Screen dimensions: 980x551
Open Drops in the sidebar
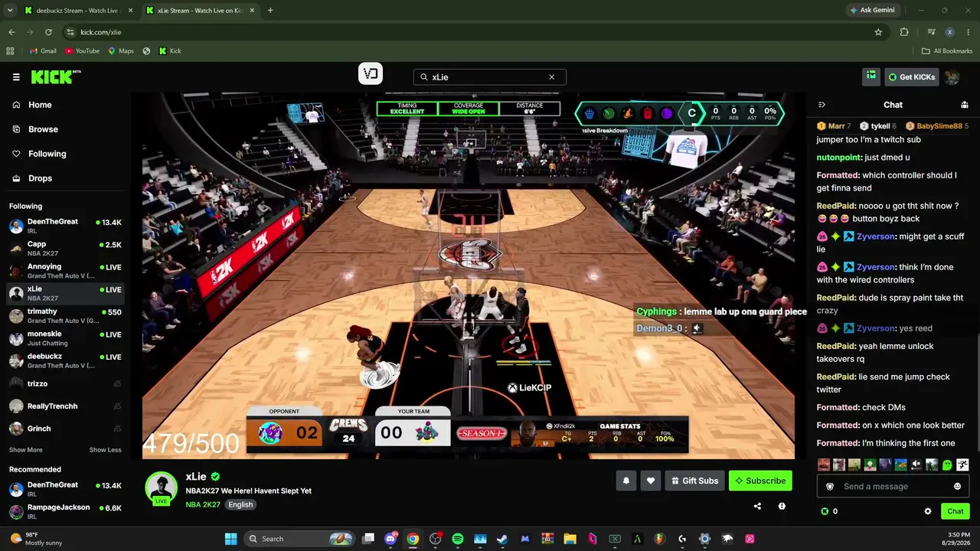[x=40, y=178]
